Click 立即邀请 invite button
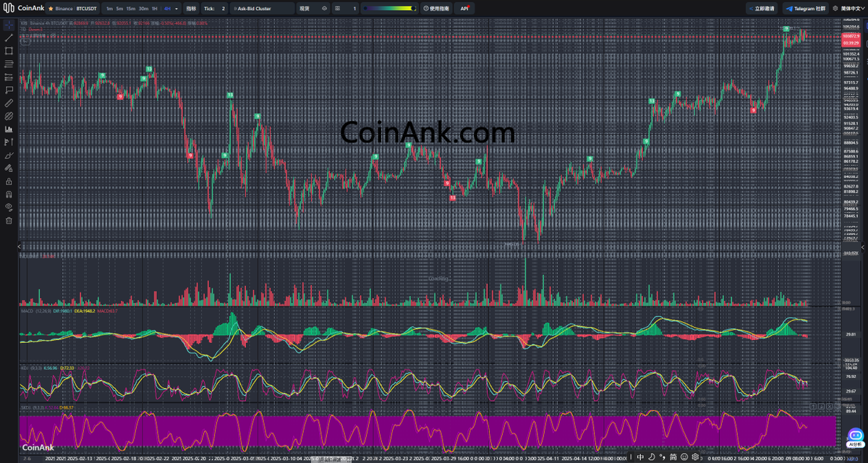 point(762,9)
